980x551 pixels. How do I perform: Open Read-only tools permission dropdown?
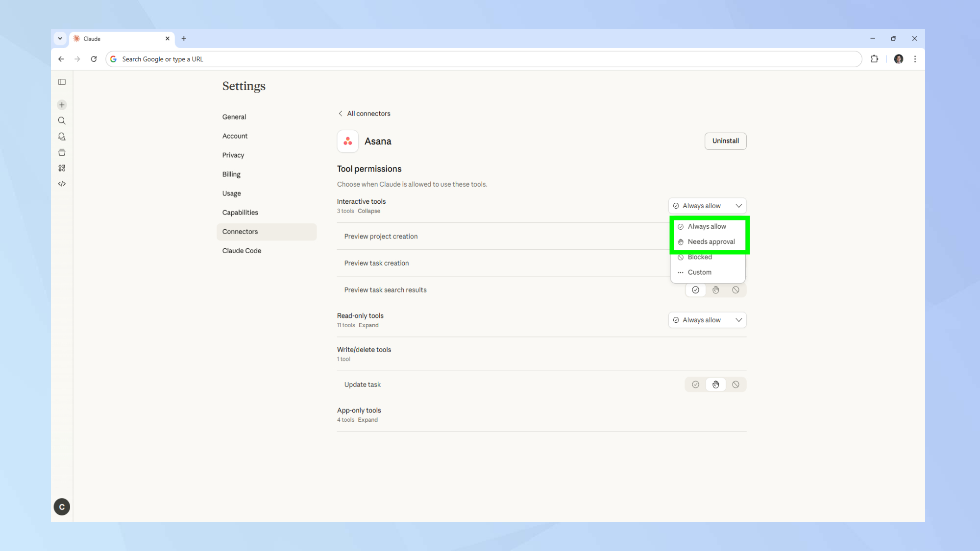(x=707, y=320)
